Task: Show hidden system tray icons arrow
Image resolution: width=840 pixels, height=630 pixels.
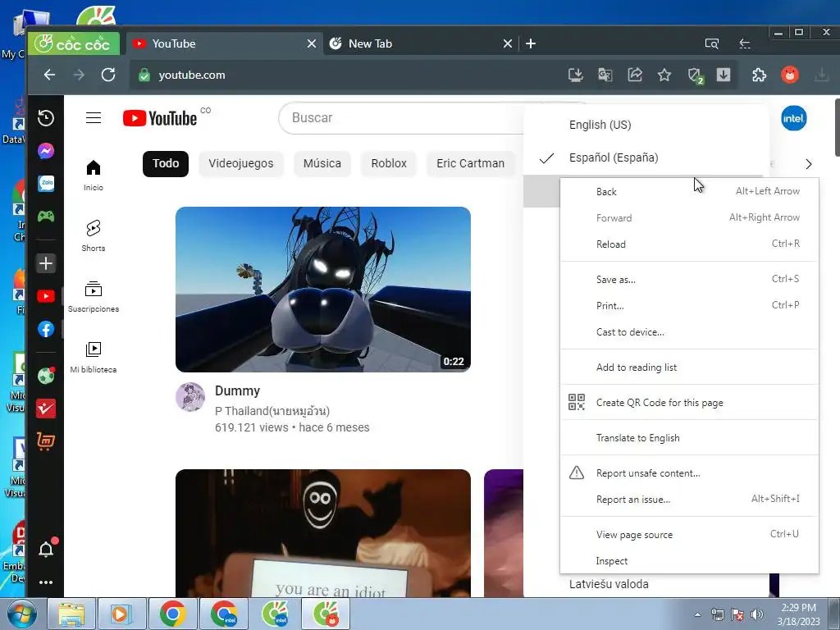Action: tap(697, 614)
